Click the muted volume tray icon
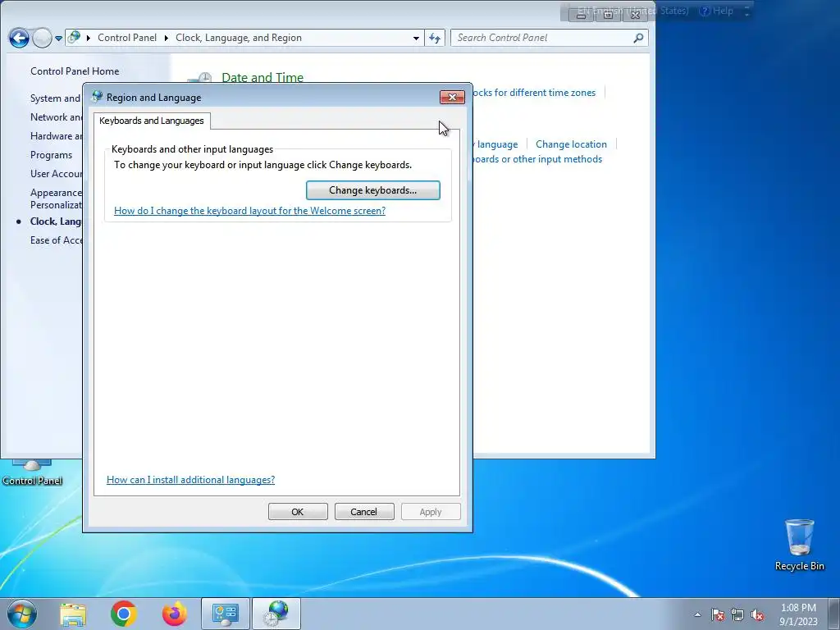The height and width of the screenshot is (630, 840). point(757,614)
